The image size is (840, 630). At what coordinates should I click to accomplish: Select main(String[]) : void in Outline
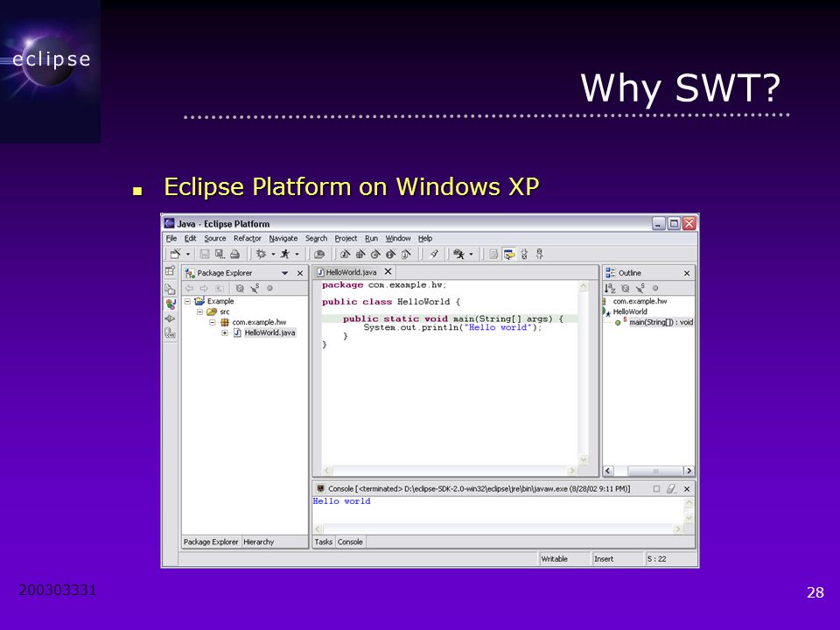[661, 322]
